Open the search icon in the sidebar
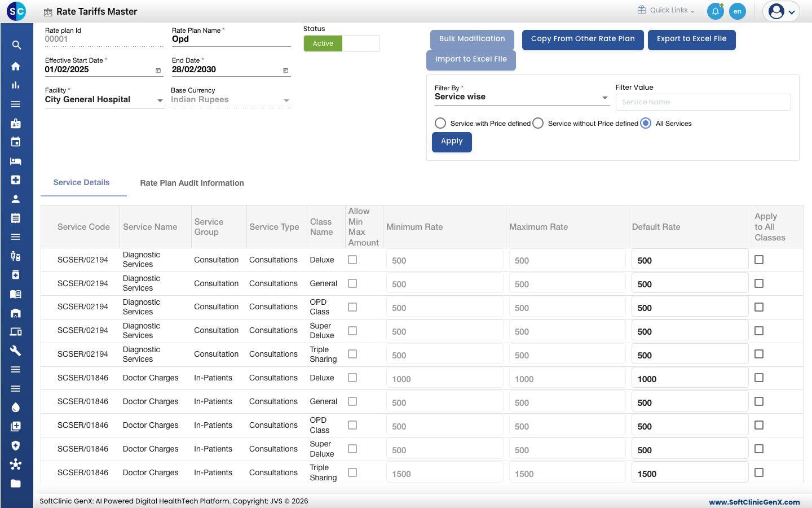 pyautogui.click(x=16, y=45)
